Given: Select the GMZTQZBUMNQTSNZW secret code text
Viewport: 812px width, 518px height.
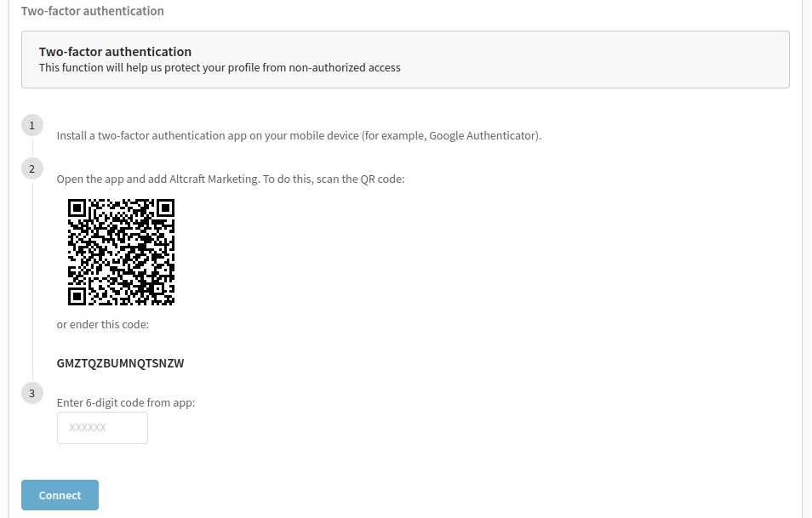Looking at the screenshot, I should tap(120, 363).
